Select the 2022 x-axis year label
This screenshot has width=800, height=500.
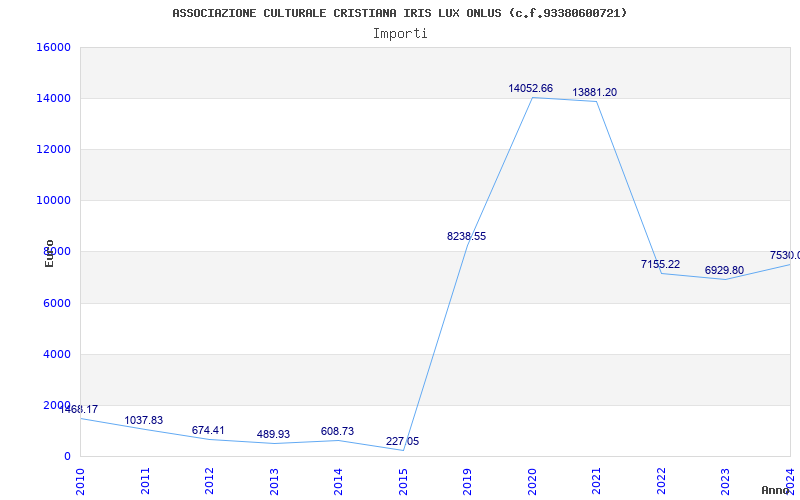[x=661, y=481]
